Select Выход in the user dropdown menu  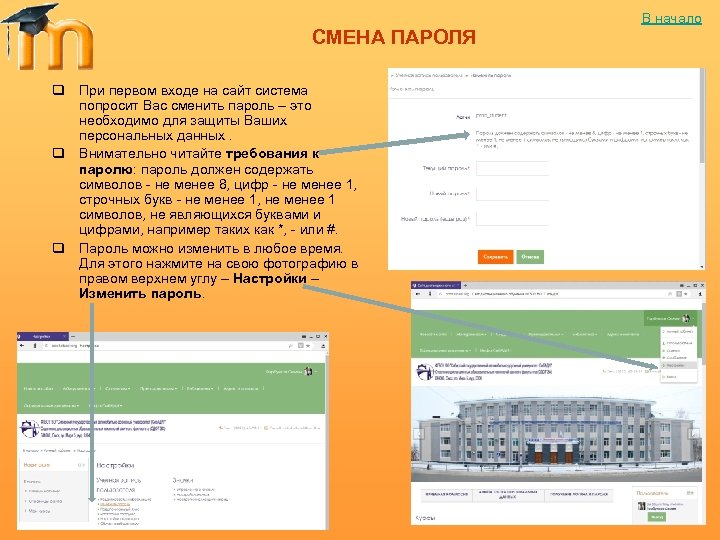pyautogui.click(x=679, y=377)
